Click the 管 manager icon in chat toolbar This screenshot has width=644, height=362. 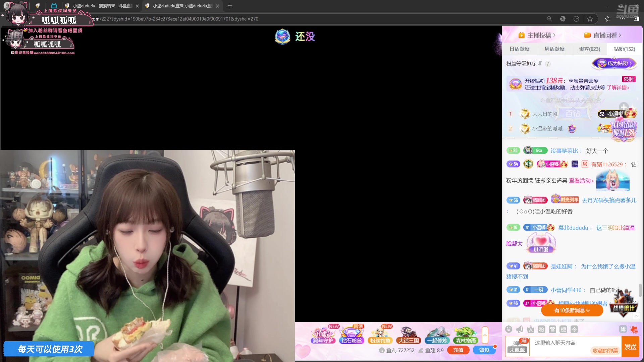[552, 329]
